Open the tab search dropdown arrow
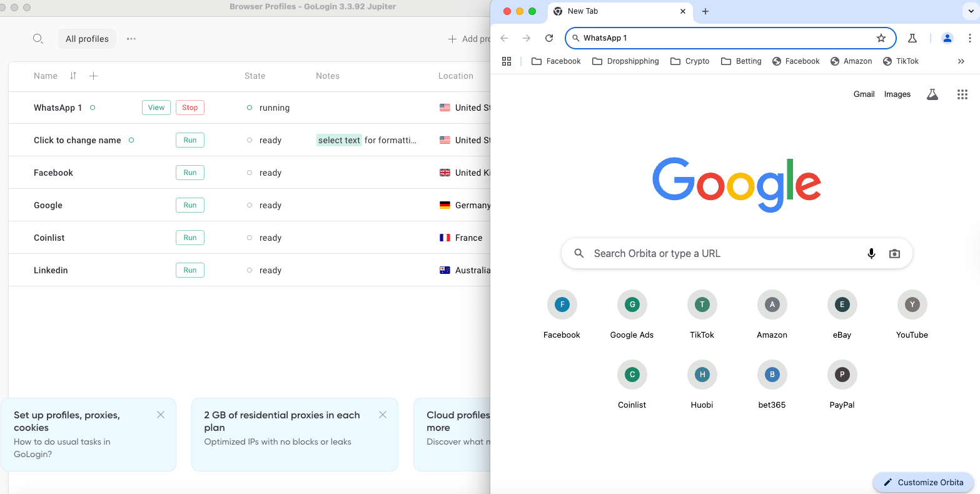This screenshot has height=494, width=980. click(x=971, y=11)
